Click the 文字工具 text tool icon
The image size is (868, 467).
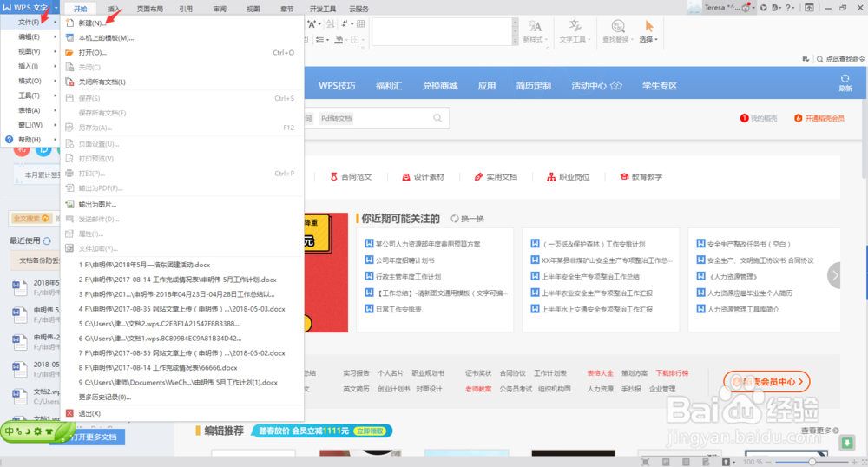(575, 26)
